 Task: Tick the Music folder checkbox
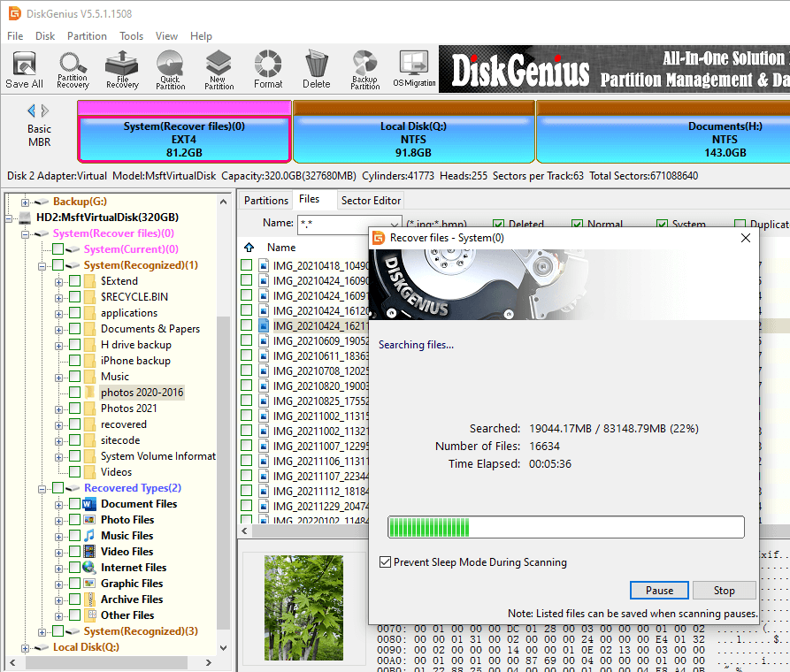tap(75, 377)
